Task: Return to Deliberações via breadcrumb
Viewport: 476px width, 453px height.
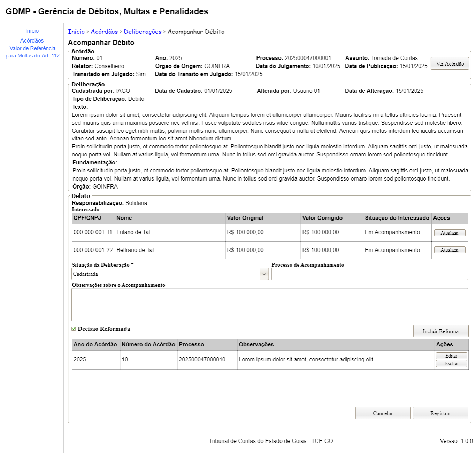Action: point(143,32)
